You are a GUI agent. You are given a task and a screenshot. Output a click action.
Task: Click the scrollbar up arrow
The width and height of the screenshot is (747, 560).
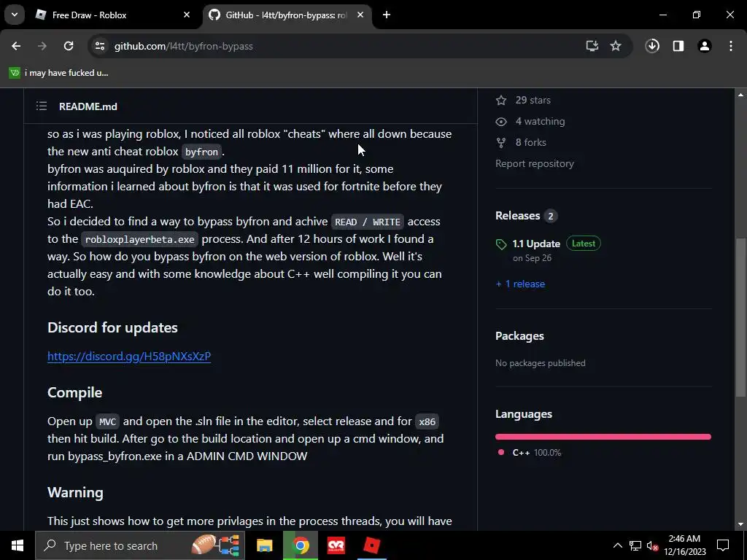click(x=740, y=95)
